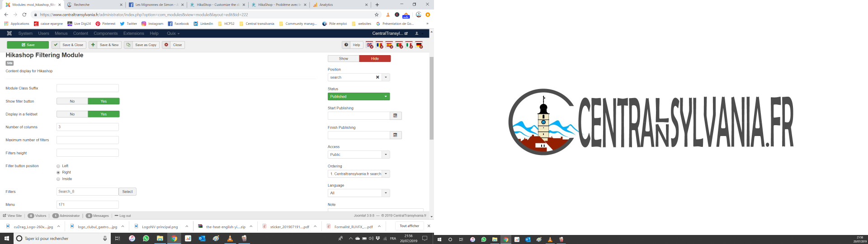Click the Portuguese flag translation icon
Viewport: 868px width, 244px height.
[x=399, y=45]
